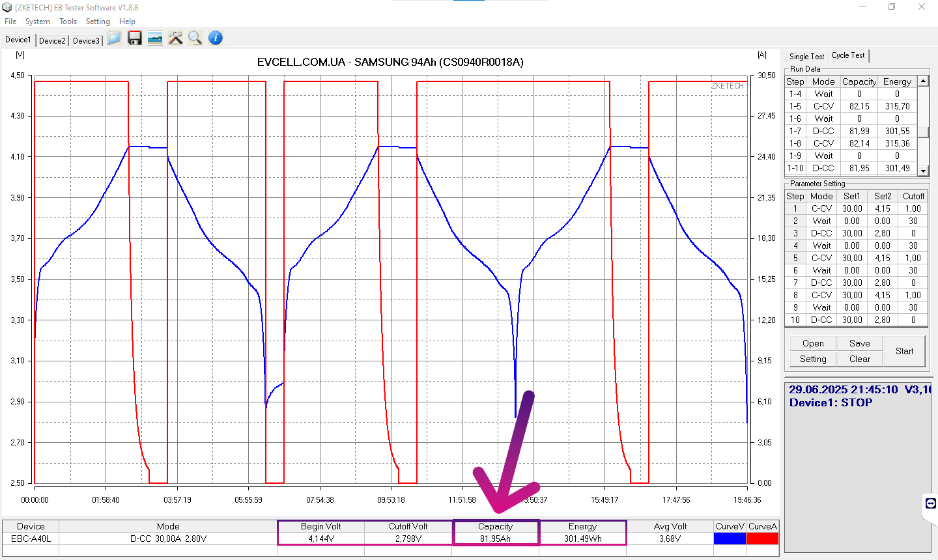Click the Device1: STOP status text

pyautogui.click(x=831, y=402)
